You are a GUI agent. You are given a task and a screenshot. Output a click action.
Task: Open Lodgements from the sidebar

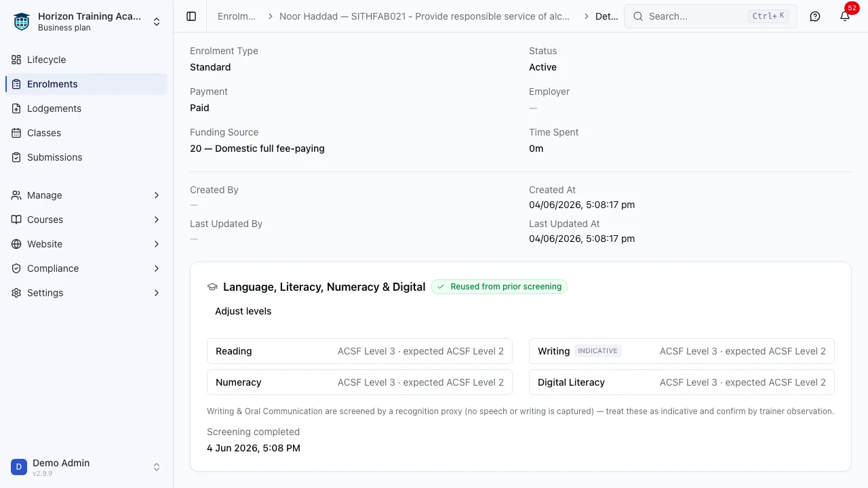point(87,108)
